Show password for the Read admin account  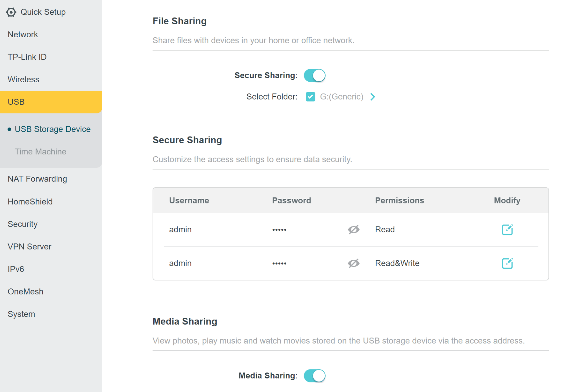(353, 230)
